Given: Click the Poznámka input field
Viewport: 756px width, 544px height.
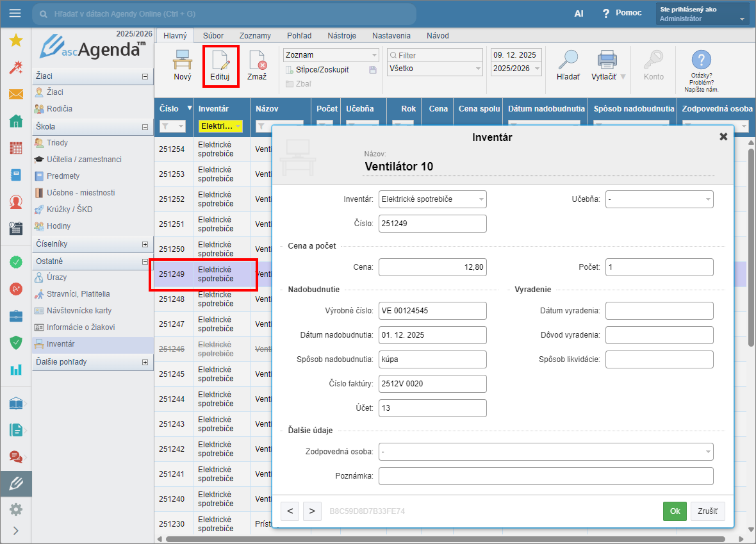Looking at the screenshot, I should point(546,476).
